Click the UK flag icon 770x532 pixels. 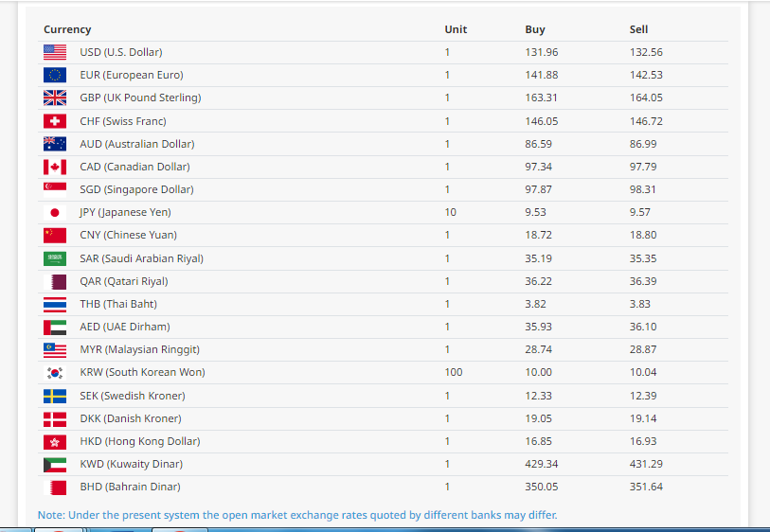click(55, 98)
